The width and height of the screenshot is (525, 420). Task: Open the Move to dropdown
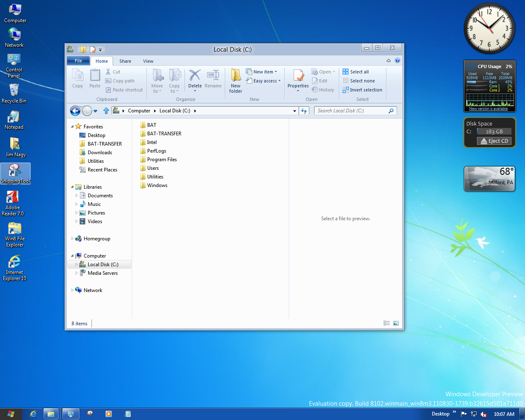point(157,81)
